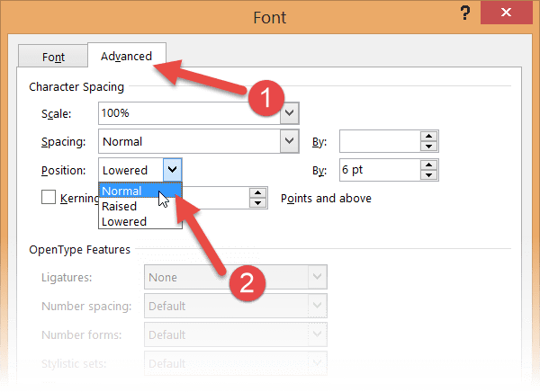
Task: Decrease the Spacing By value
Action: pyautogui.click(x=429, y=147)
